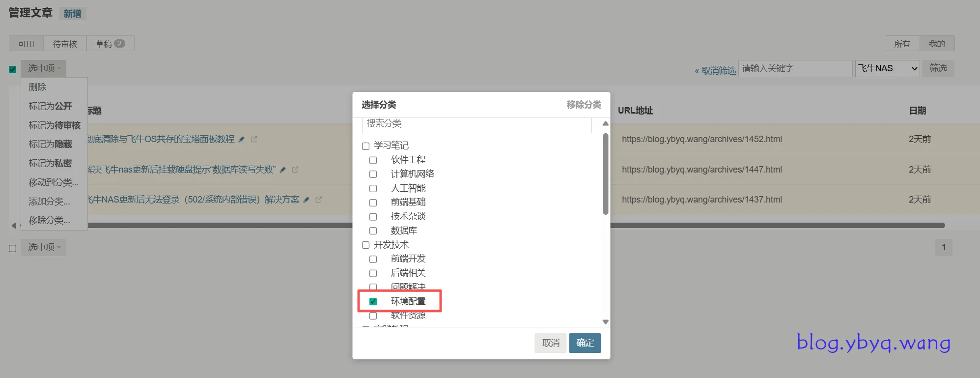Open the 飞牛NAS category filter dropdown
The image size is (980, 378).
[x=887, y=68]
